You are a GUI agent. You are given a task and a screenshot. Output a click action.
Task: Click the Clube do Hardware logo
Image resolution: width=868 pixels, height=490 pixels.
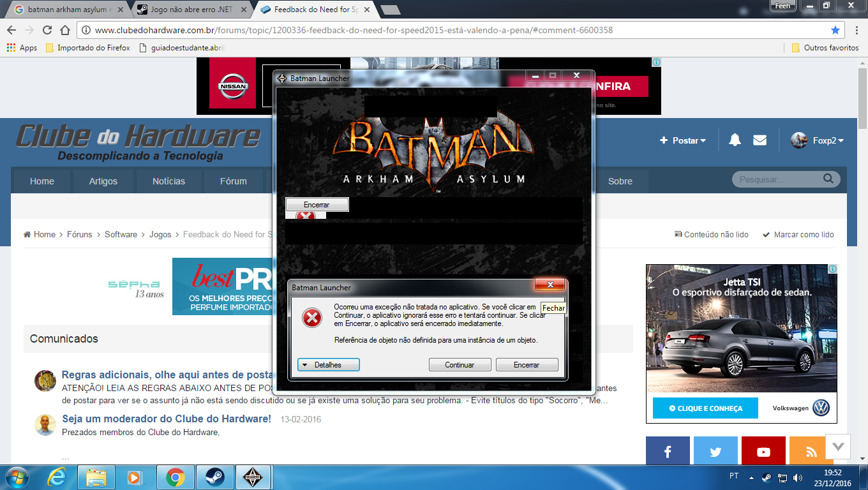click(x=138, y=143)
